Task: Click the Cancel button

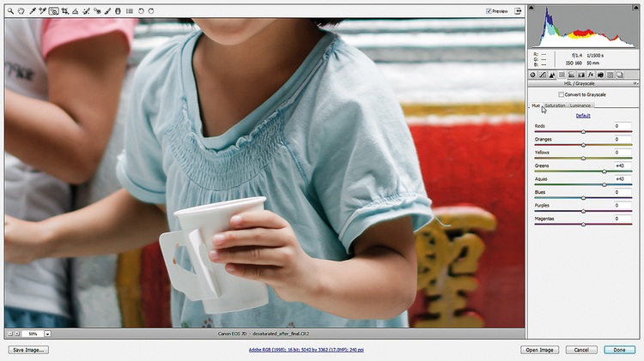Action: (581, 350)
